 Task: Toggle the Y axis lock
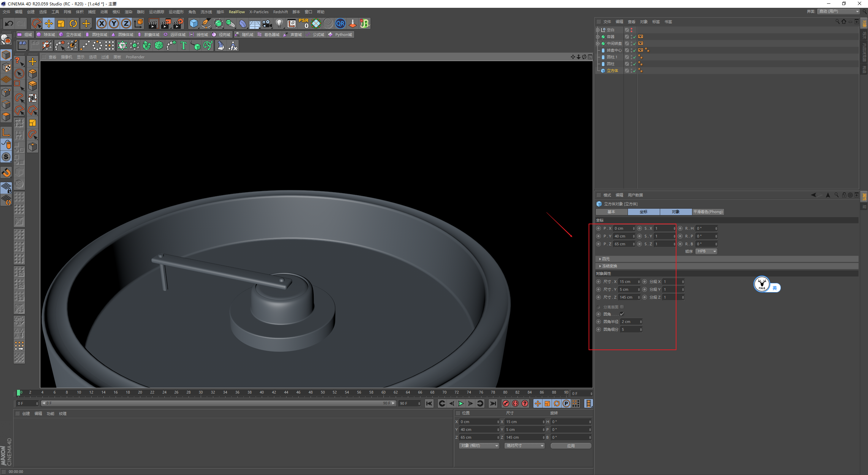tap(114, 23)
